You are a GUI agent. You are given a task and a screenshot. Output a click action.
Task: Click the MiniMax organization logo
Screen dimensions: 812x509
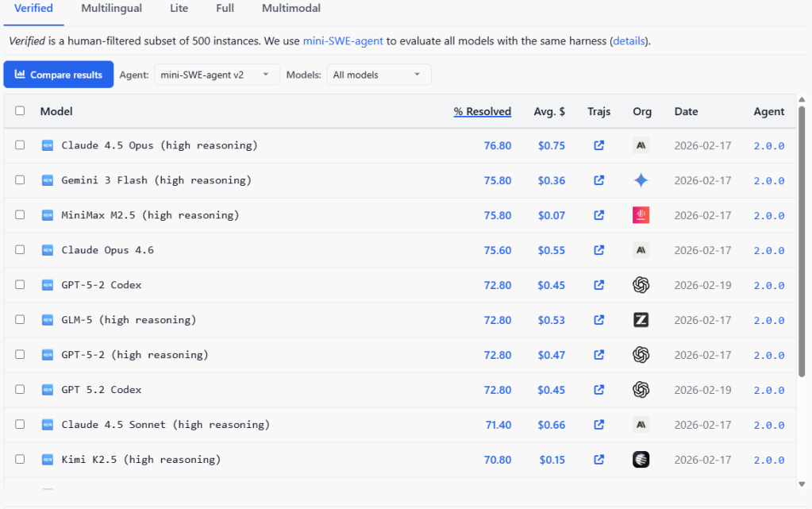641,215
